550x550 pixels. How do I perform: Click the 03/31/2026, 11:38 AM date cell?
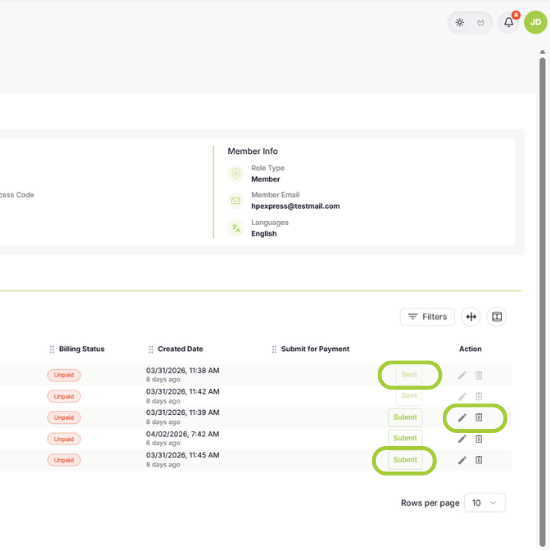(183, 371)
